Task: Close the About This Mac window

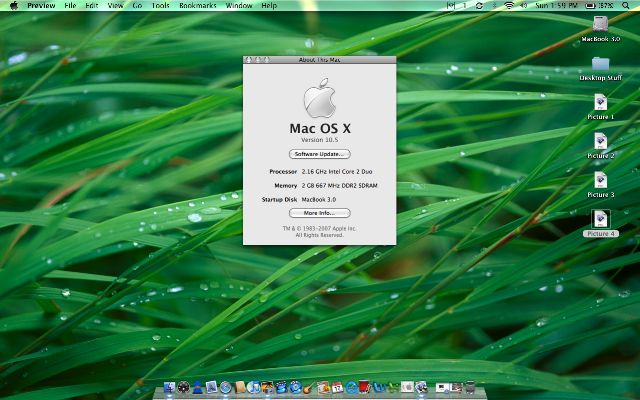Action: [x=249, y=60]
